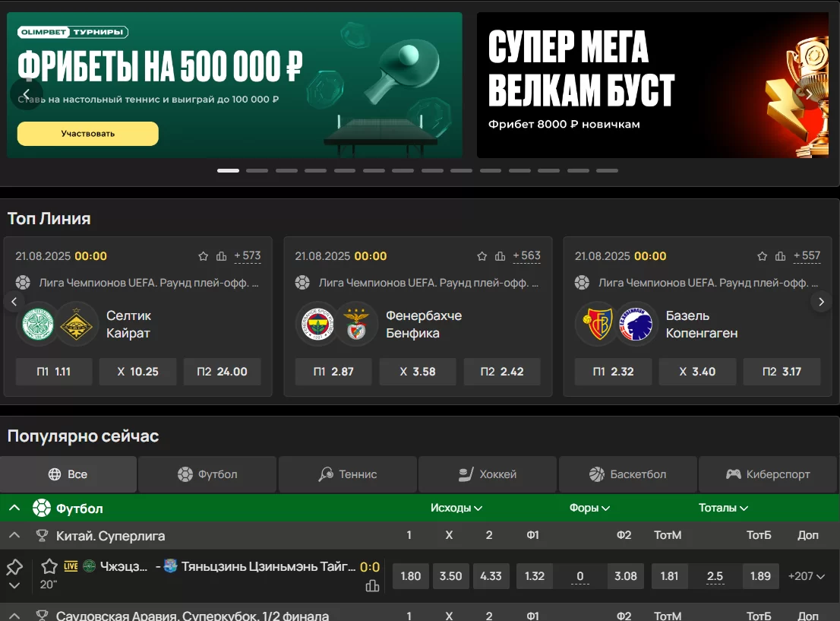Collapse the green Футбол section chevron

click(x=14, y=508)
